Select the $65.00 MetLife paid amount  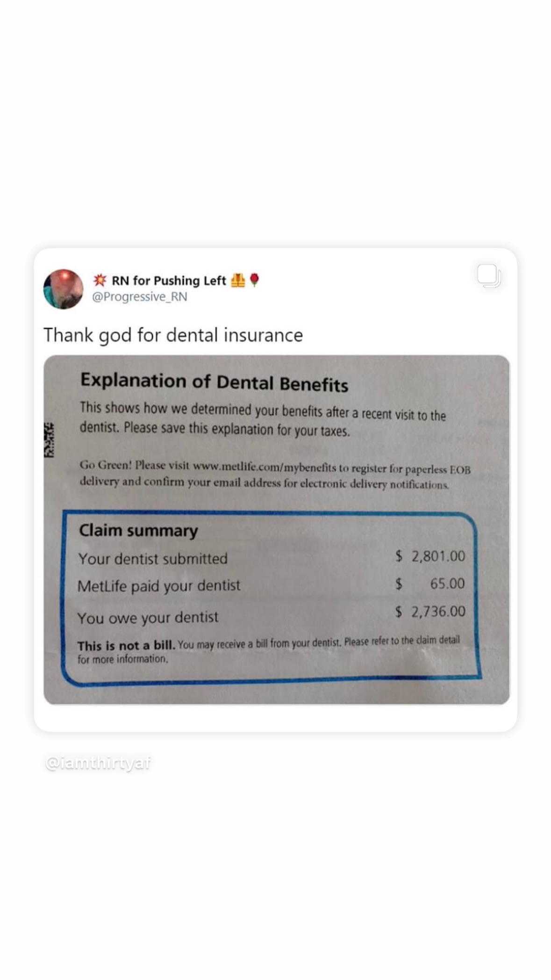[430, 584]
